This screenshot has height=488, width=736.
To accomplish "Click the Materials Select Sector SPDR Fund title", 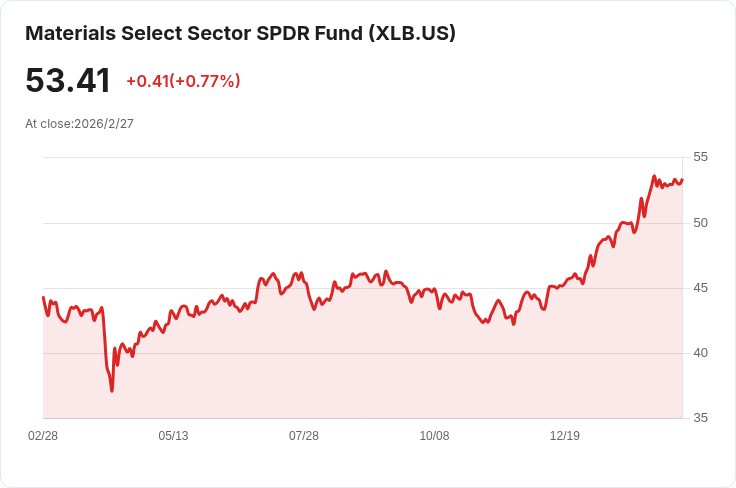I will coord(240,33).
